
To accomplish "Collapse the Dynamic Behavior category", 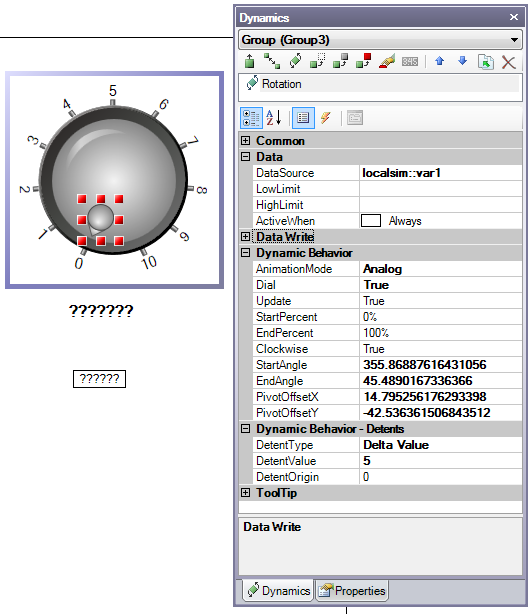I will pyautogui.click(x=245, y=253).
